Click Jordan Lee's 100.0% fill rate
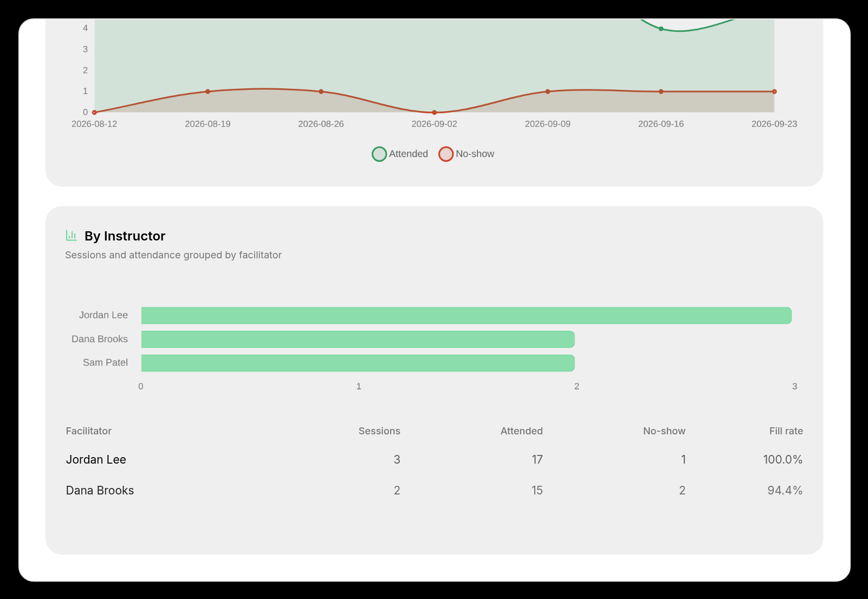The image size is (868, 599). coord(783,460)
